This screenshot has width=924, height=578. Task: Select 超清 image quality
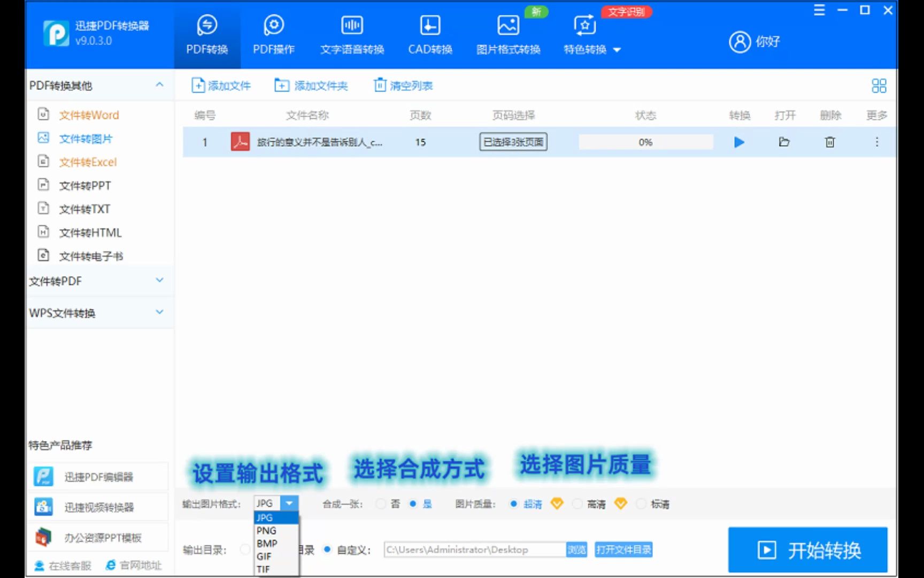pos(514,504)
